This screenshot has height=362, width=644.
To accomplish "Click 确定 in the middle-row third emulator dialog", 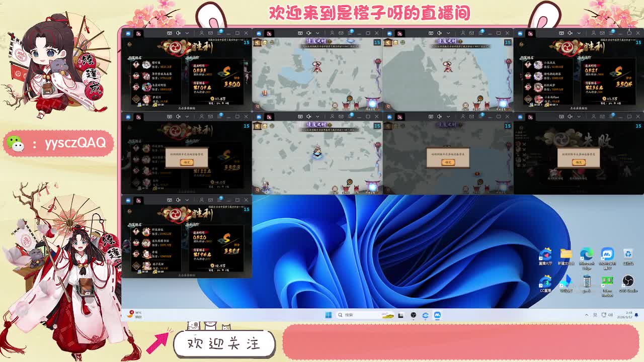I will click(448, 162).
